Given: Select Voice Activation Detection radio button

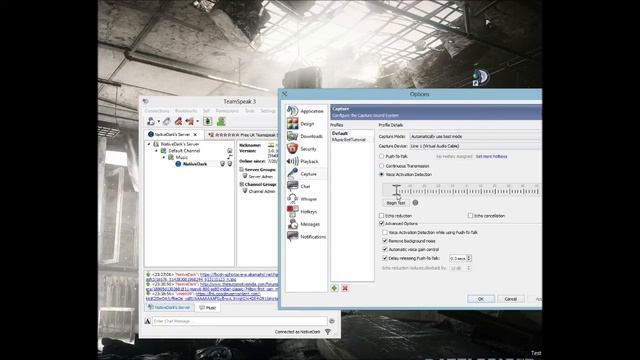Looking at the screenshot, I should (382, 174).
